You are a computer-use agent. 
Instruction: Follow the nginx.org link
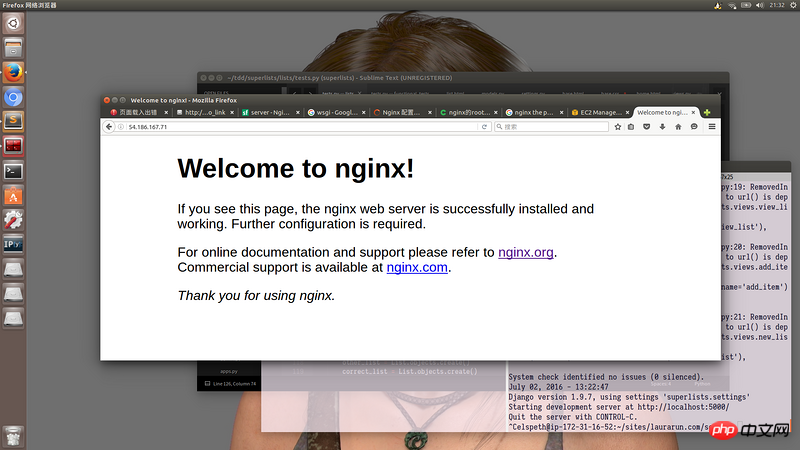(x=526, y=252)
